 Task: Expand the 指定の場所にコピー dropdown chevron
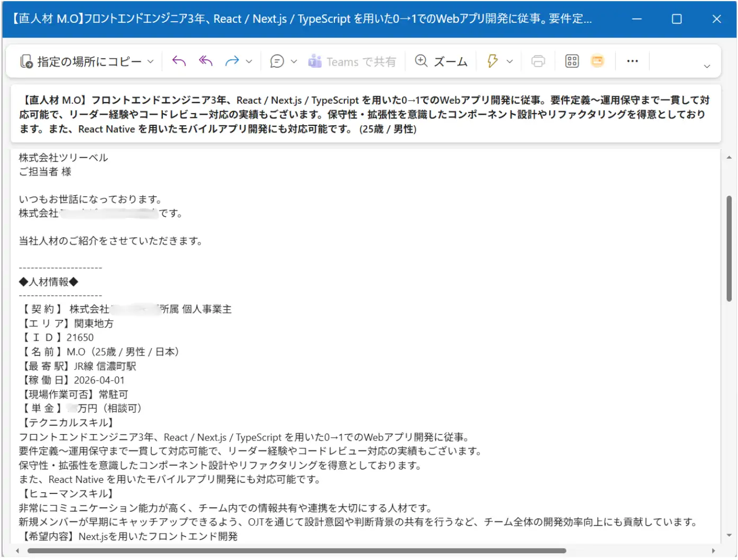151,61
